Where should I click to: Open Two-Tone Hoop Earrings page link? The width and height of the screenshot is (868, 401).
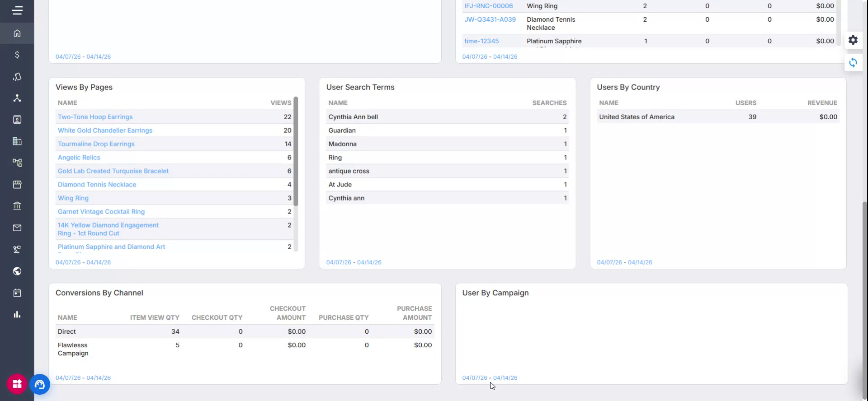[95, 117]
